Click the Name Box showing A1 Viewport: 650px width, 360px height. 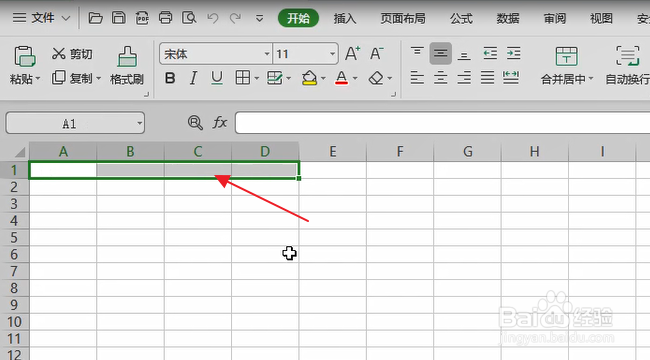75,123
